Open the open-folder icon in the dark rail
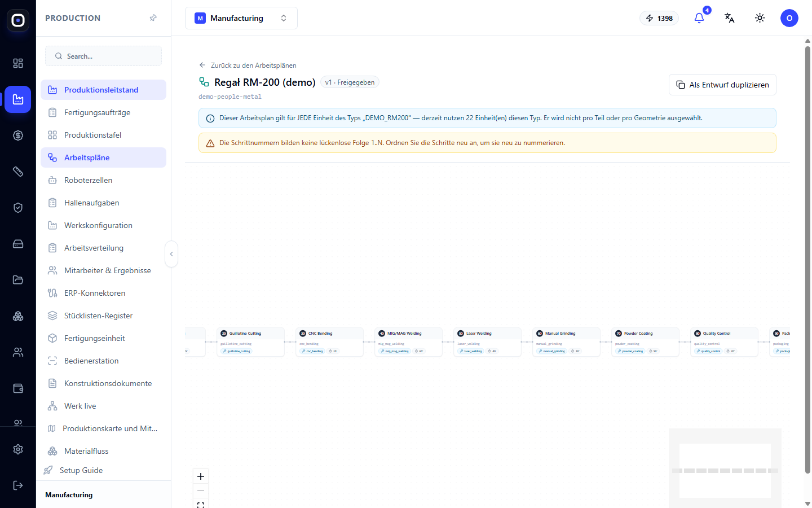This screenshot has width=812, height=508. pyautogui.click(x=18, y=280)
